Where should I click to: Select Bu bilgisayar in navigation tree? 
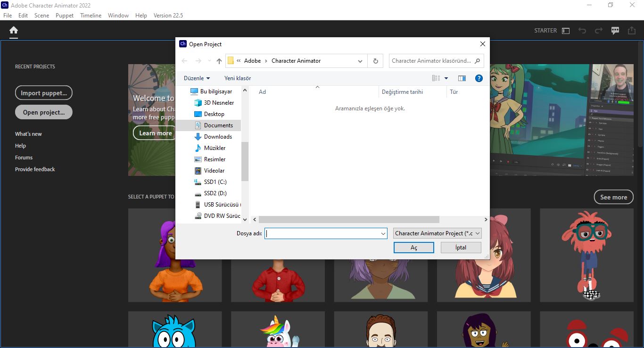(211, 91)
